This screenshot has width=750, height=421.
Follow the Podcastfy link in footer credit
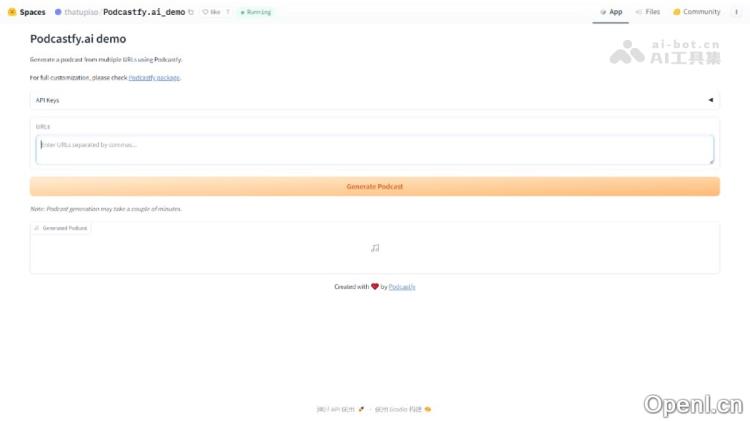tap(402, 286)
